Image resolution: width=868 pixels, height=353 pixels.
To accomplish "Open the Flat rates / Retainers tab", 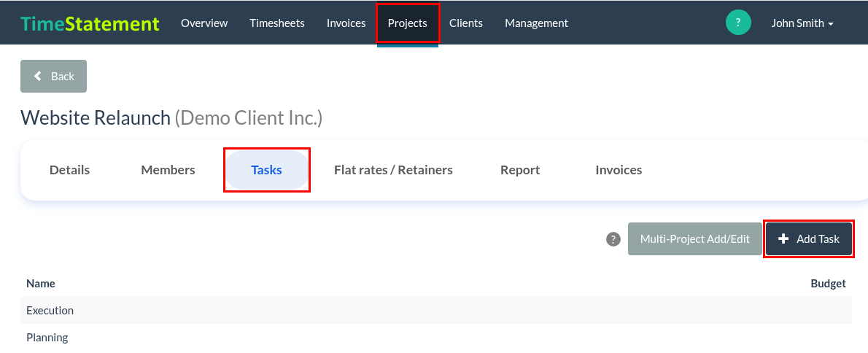I will coord(393,170).
